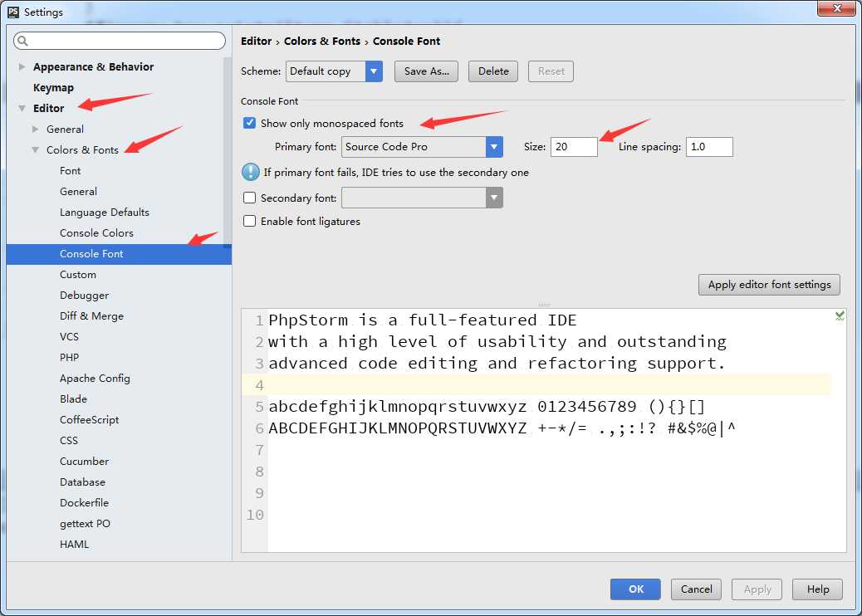The height and width of the screenshot is (616, 862).
Task: Click the Cancel button
Action: [x=696, y=589]
